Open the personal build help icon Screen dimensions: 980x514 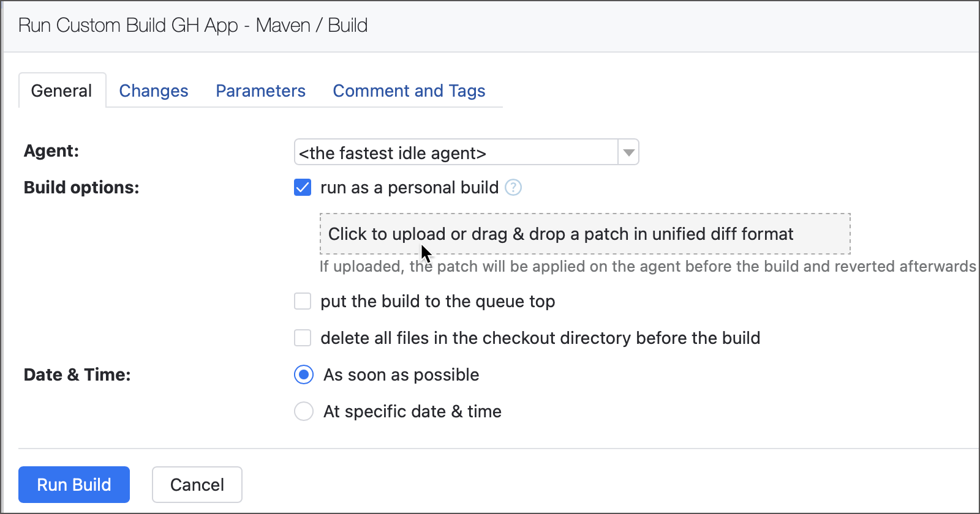(x=513, y=187)
